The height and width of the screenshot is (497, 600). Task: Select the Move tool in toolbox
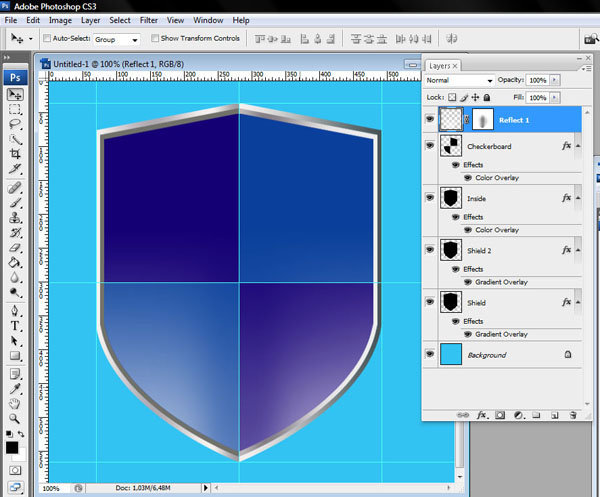pyautogui.click(x=15, y=95)
